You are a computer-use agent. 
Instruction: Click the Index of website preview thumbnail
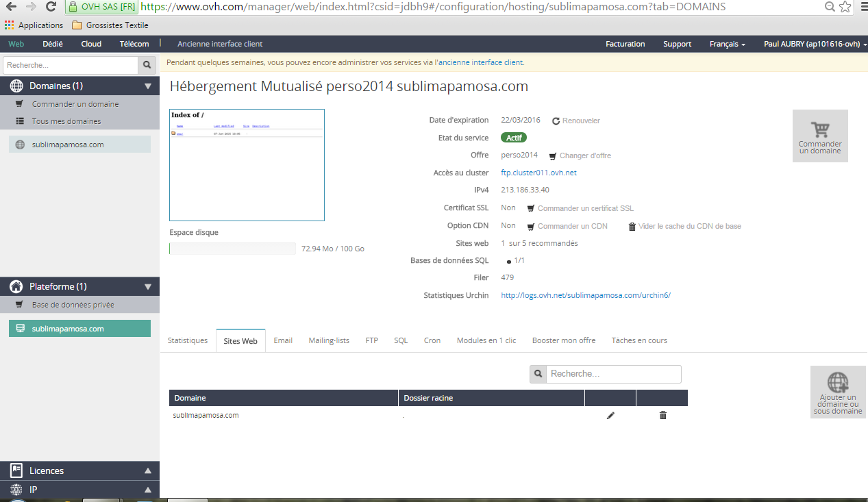(247, 165)
